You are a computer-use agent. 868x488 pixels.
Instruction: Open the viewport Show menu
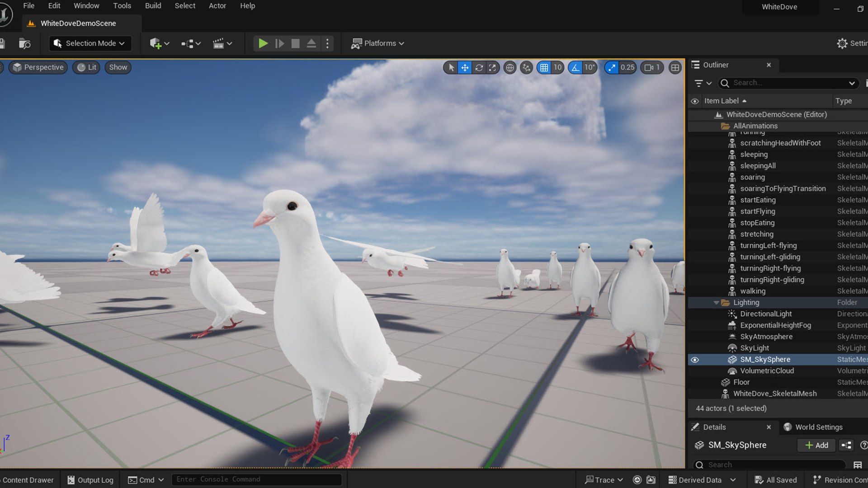pyautogui.click(x=118, y=67)
